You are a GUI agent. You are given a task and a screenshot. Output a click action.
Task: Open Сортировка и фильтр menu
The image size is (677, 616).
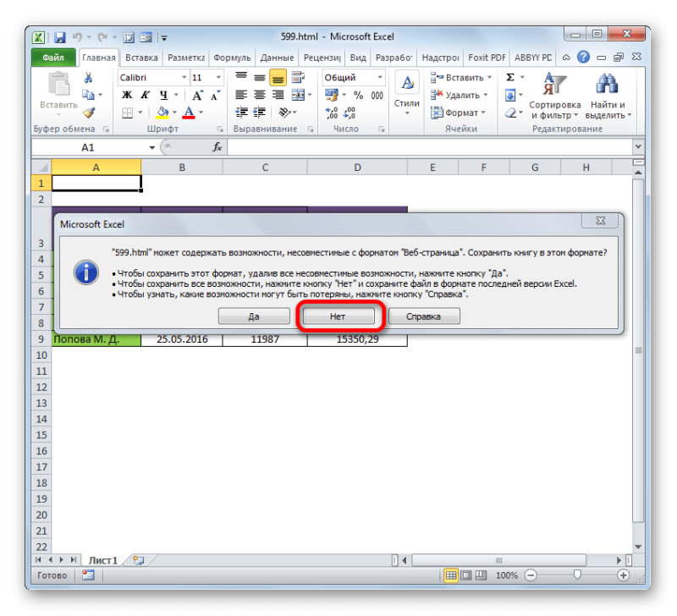coord(555,96)
